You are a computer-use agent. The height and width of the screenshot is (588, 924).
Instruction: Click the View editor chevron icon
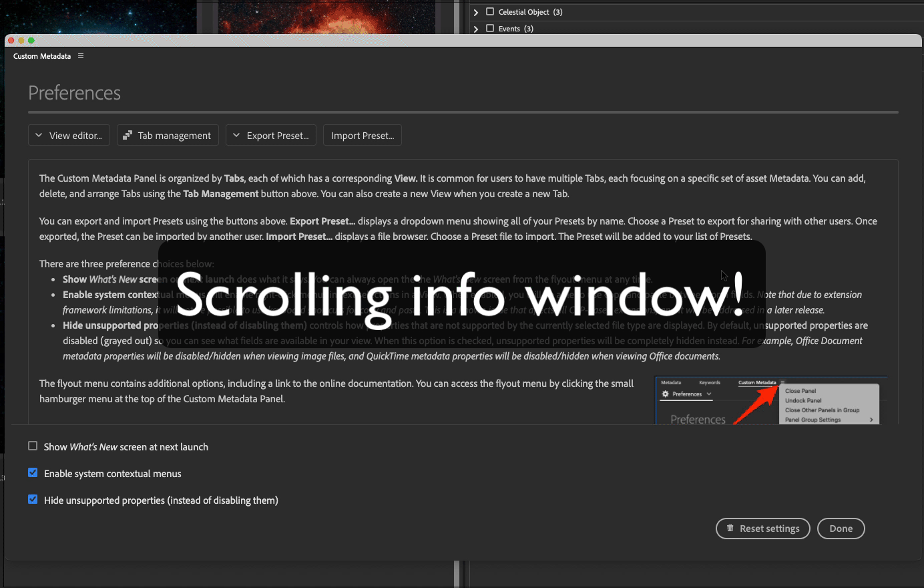tap(39, 136)
